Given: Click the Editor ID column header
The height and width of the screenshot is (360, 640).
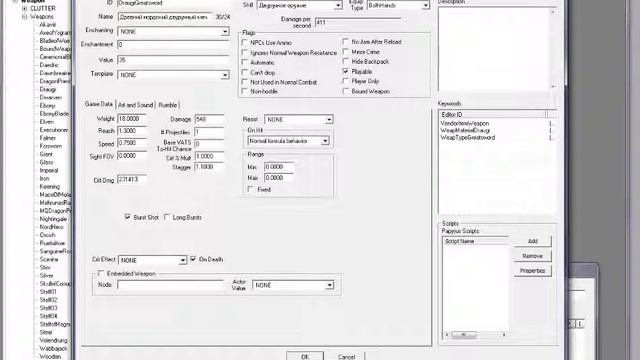Looking at the screenshot, I should (x=493, y=115).
